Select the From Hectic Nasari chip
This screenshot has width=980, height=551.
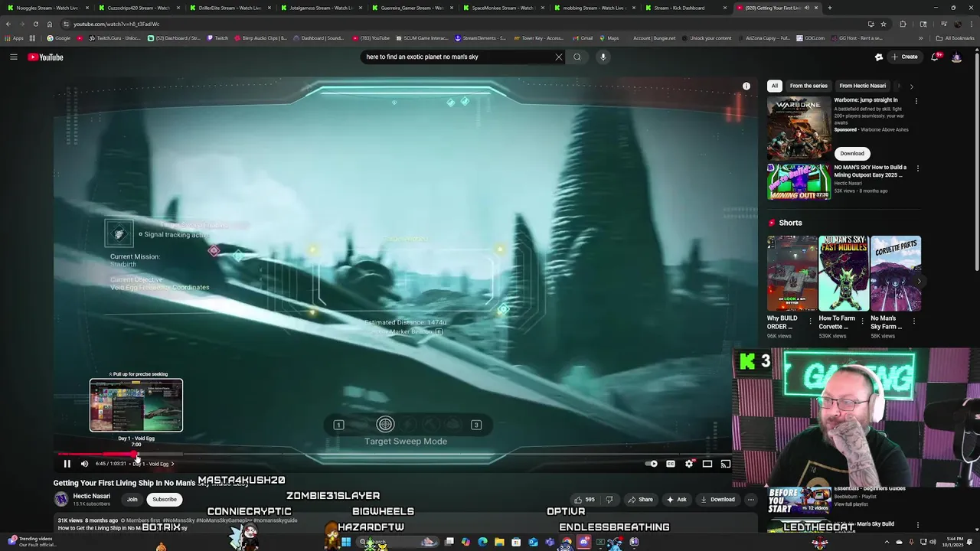tap(862, 86)
